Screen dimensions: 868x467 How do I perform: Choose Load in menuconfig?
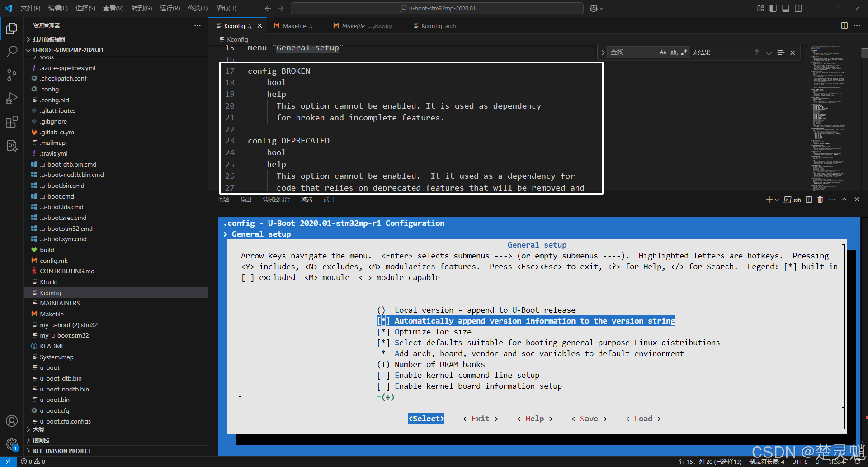click(x=643, y=419)
